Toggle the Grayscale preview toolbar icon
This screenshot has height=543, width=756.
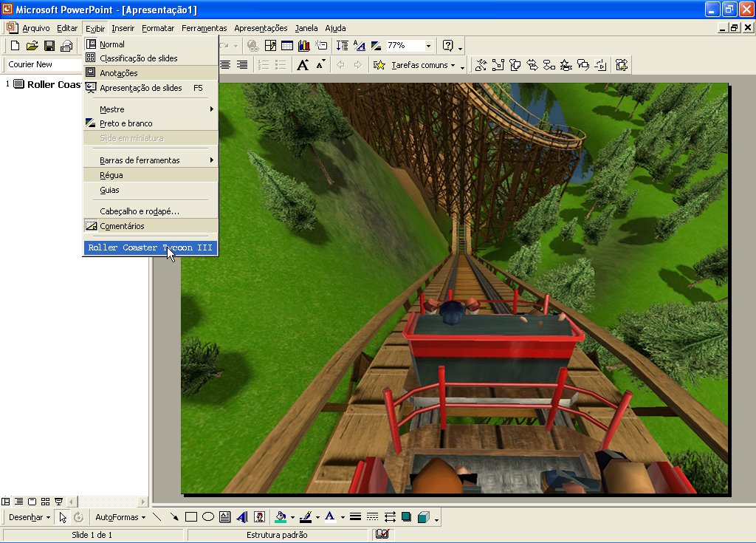[x=376, y=46]
